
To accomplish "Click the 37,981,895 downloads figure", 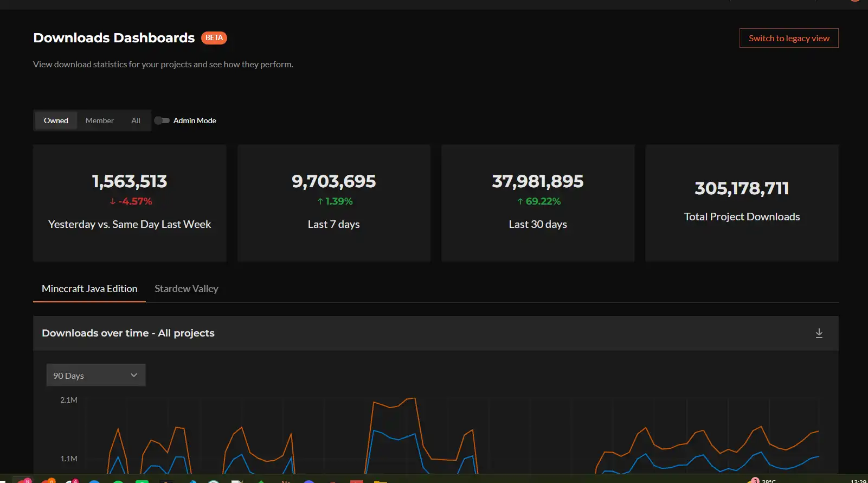I will 538,181.
